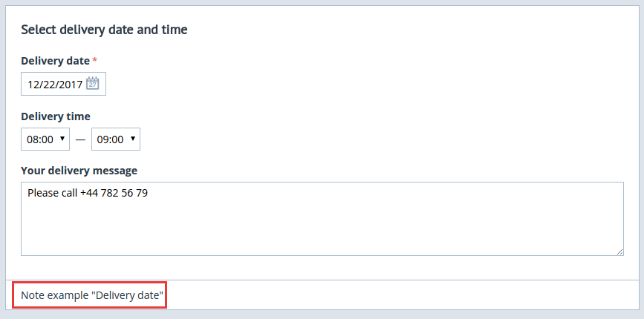Click the "Delivery date" field label
Image resolution: width=644 pixels, height=319 pixels.
[56, 61]
